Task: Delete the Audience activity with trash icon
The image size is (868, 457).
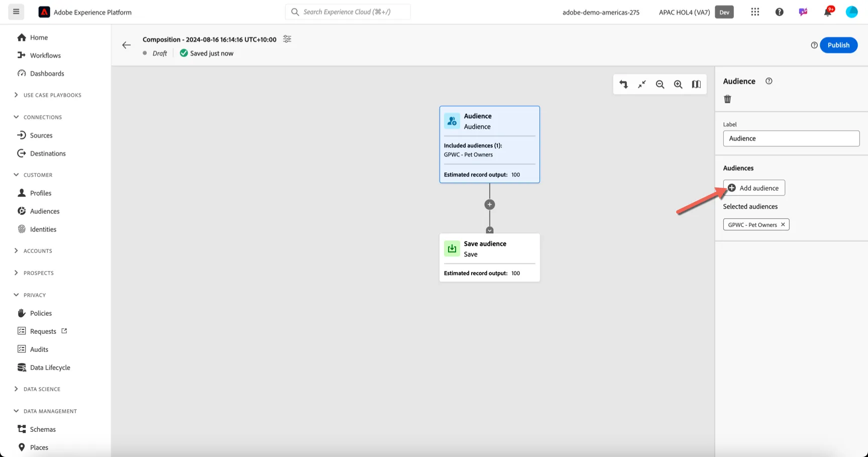Action: tap(727, 99)
